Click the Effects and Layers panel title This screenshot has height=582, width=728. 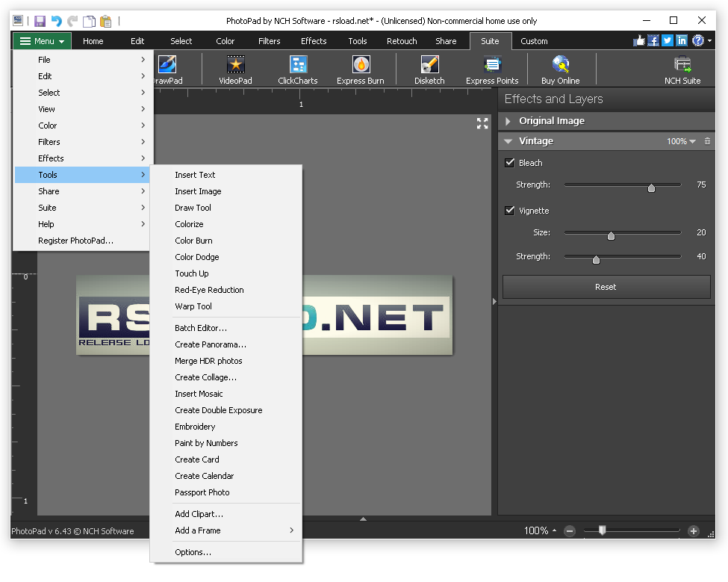click(x=553, y=99)
